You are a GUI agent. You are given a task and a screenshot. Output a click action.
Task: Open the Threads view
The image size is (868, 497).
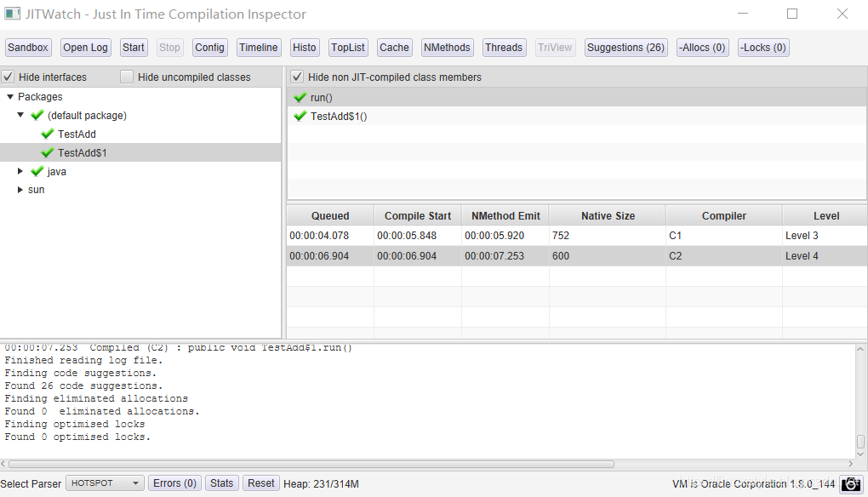pyautogui.click(x=504, y=48)
